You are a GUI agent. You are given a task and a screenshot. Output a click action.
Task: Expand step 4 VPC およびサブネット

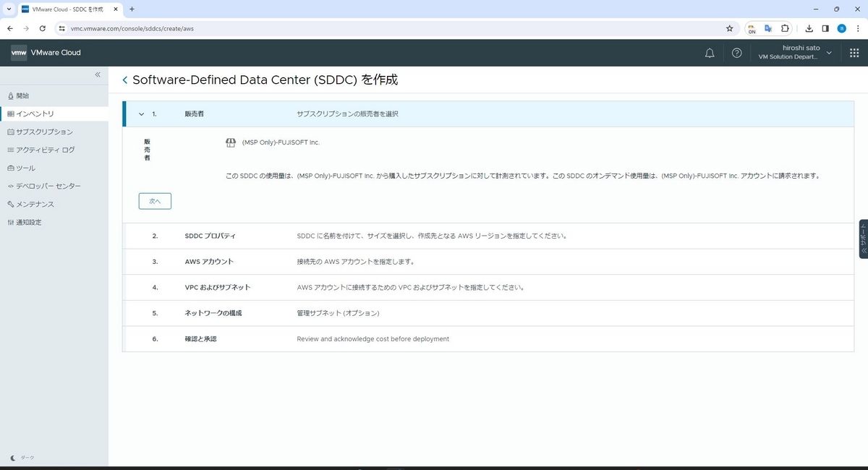(x=488, y=287)
